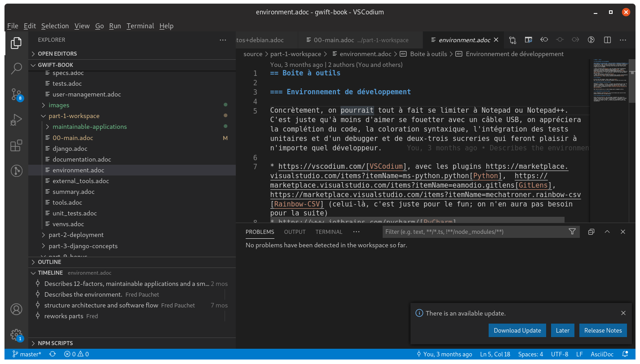Select 'reworks parts' timeline entry

64,316
